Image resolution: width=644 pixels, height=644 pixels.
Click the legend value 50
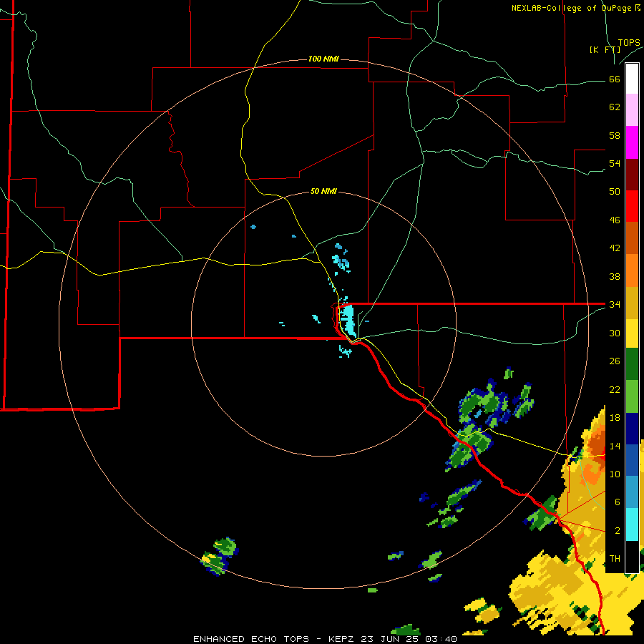(615, 191)
